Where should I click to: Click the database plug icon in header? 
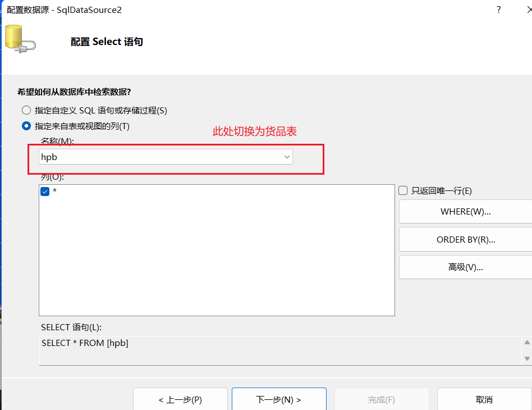point(20,39)
